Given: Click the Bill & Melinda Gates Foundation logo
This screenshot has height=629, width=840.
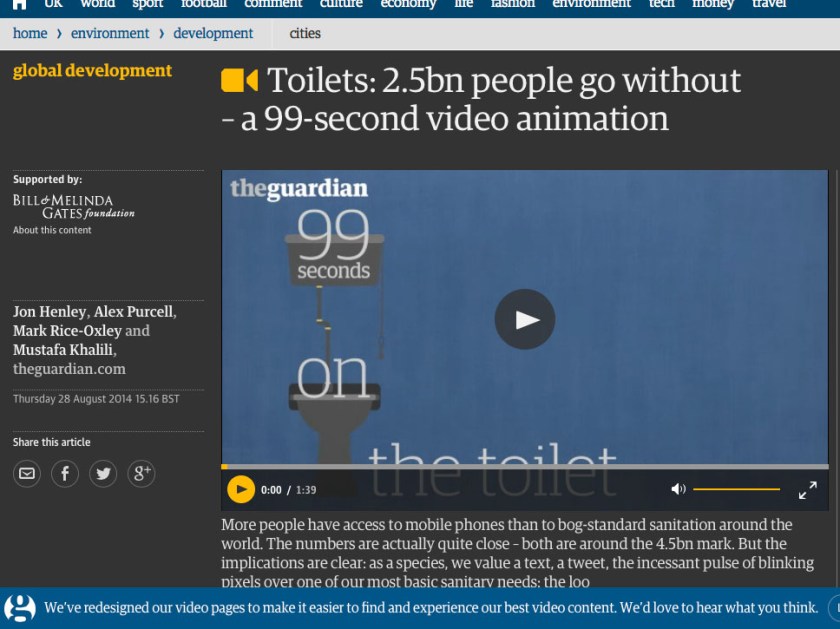Looking at the screenshot, I should tap(73, 207).
